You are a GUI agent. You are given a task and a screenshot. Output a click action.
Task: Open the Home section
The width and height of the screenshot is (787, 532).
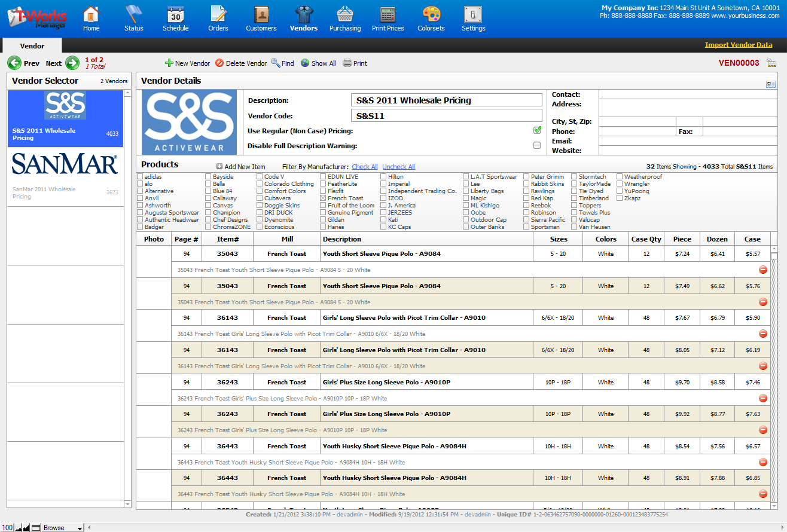point(91,19)
